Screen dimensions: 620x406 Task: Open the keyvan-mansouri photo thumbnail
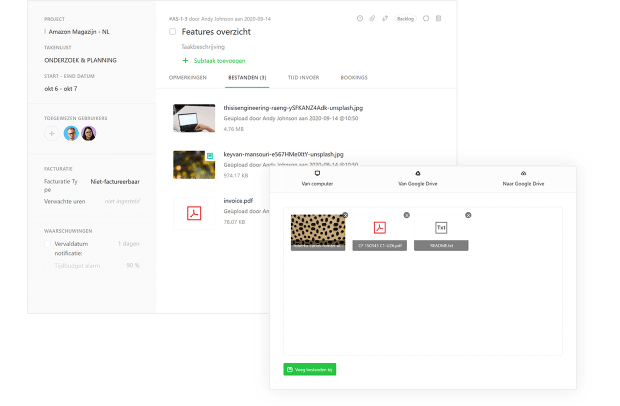point(194,165)
